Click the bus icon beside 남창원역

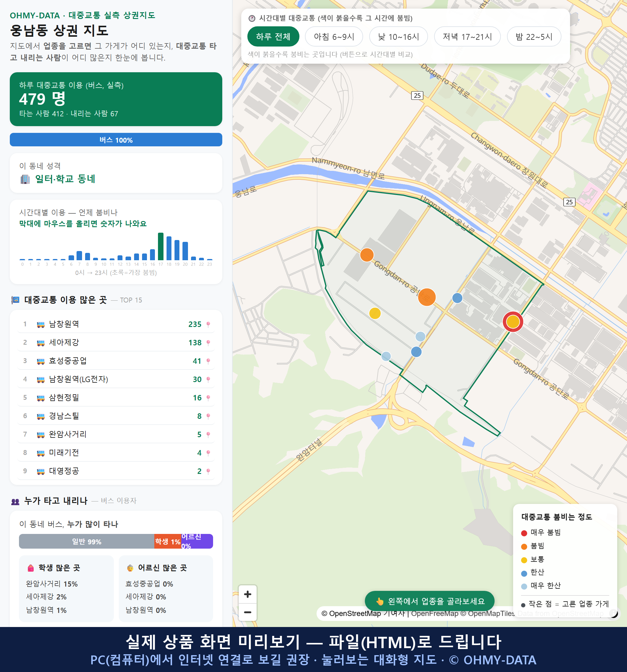40,325
